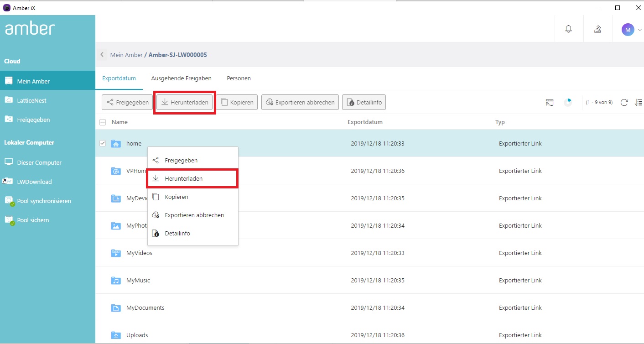Sort by the Typ column header
This screenshot has height=344, width=644.
[500, 122]
